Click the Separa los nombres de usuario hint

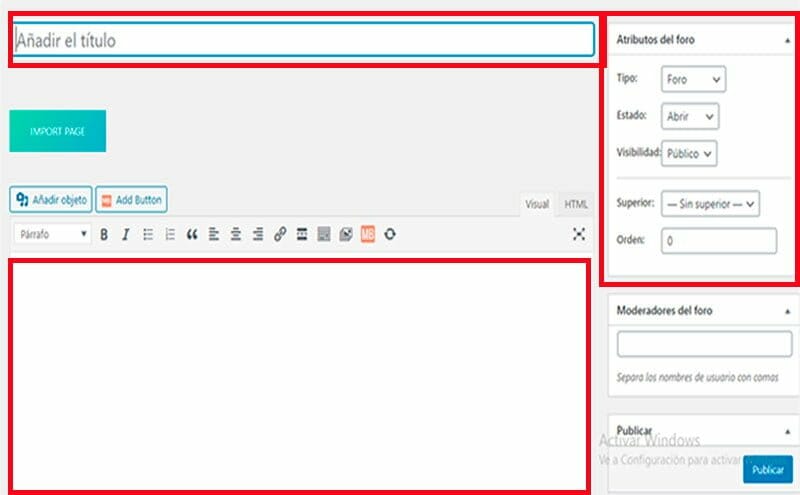pyautogui.click(x=697, y=378)
